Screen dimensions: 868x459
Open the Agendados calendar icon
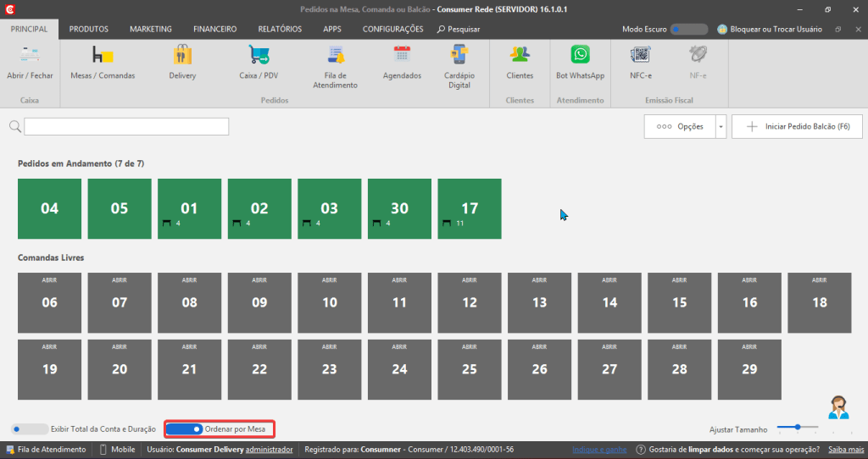pos(402,55)
